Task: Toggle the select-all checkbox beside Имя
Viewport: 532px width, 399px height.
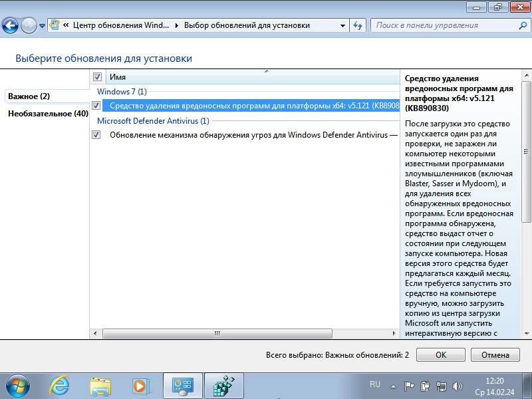Action: (x=97, y=77)
